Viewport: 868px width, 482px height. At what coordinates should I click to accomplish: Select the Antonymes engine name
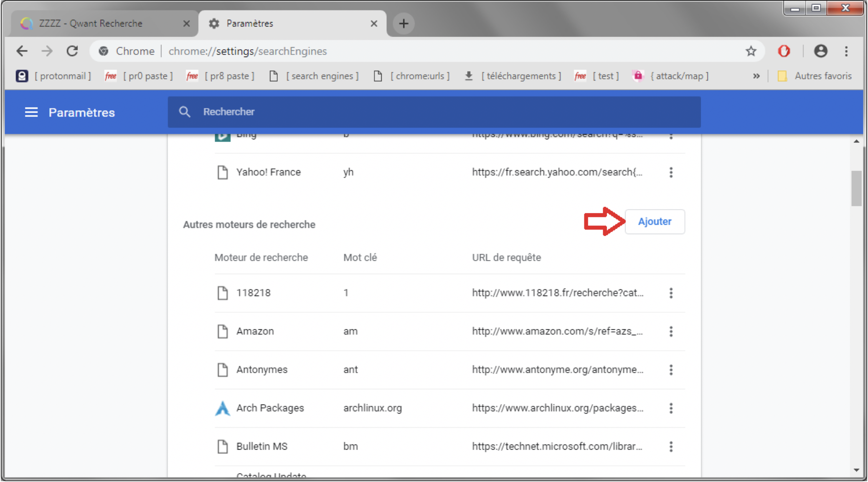point(262,370)
